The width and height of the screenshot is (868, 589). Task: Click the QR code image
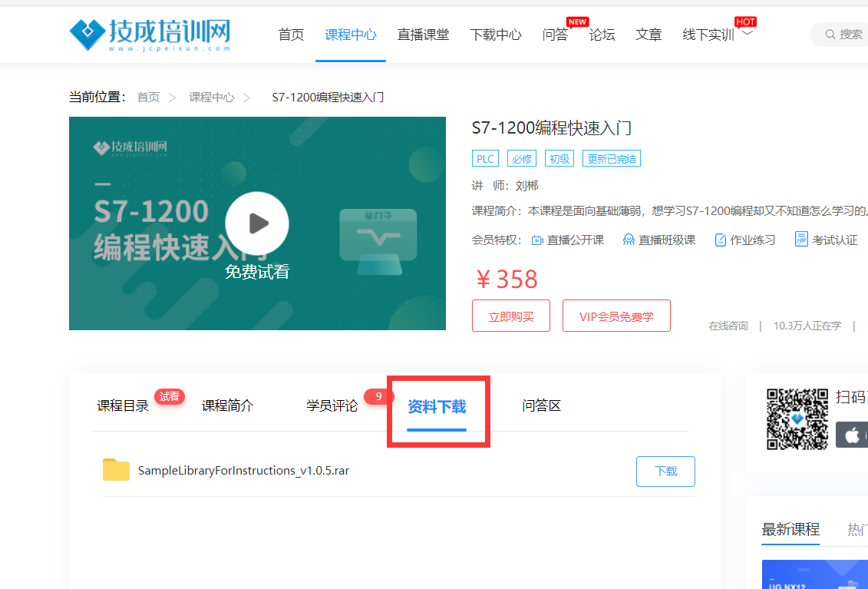[x=797, y=419]
